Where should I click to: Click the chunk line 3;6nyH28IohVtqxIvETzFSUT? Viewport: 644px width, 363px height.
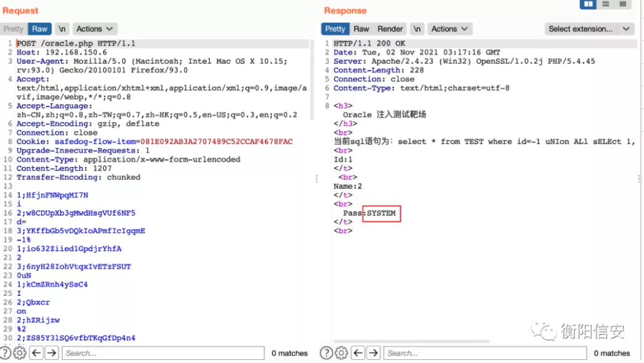74,266
